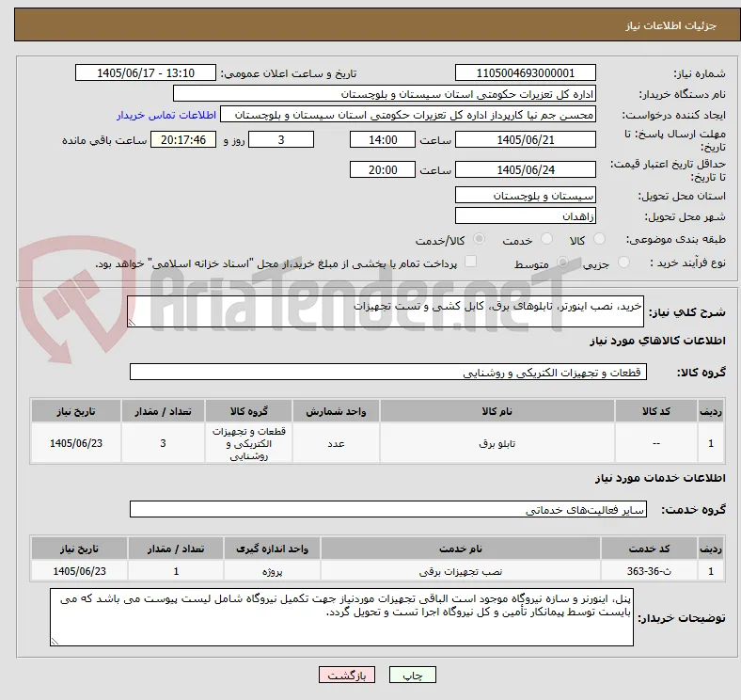Select the خدمت radio button

(546, 239)
